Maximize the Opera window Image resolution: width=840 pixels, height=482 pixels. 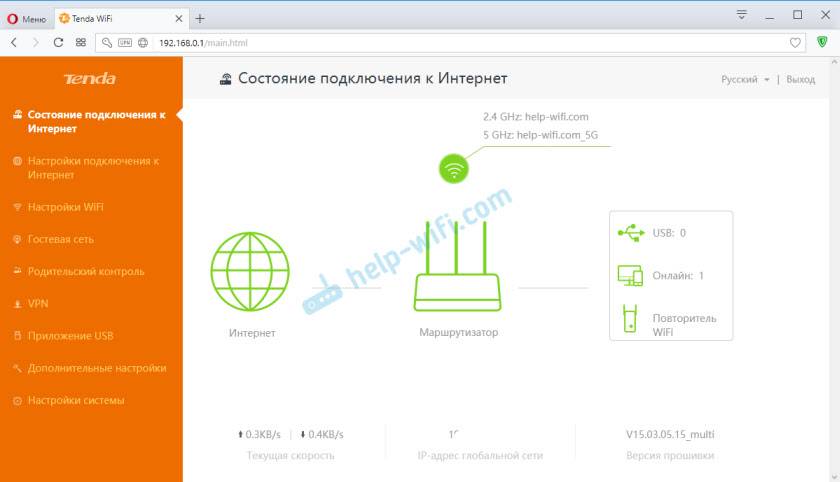click(798, 15)
